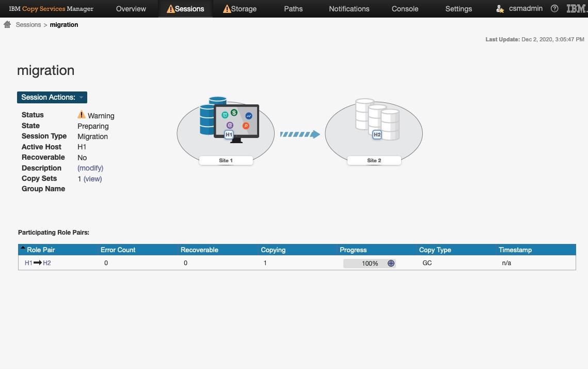588x369 pixels.
Task: Click the H1 host icon in Site 1 diagram
Action: pos(228,134)
